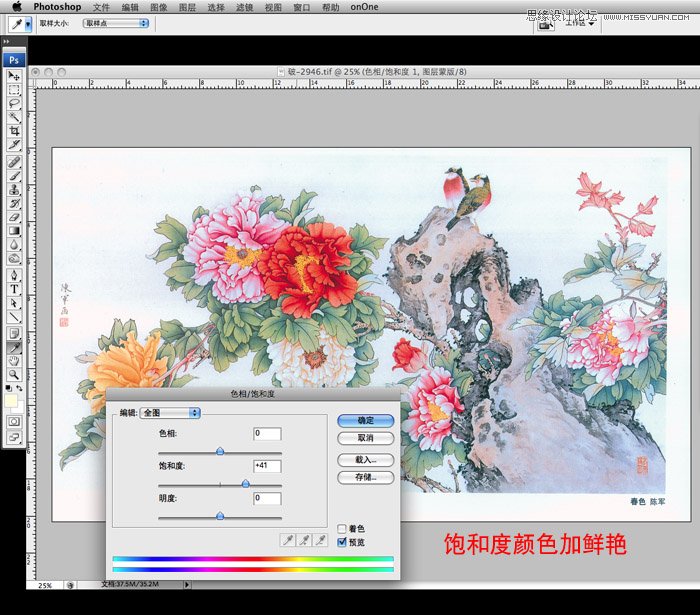Click the 取消 button
This screenshot has width=700, height=615.
(x=366, y=438)
